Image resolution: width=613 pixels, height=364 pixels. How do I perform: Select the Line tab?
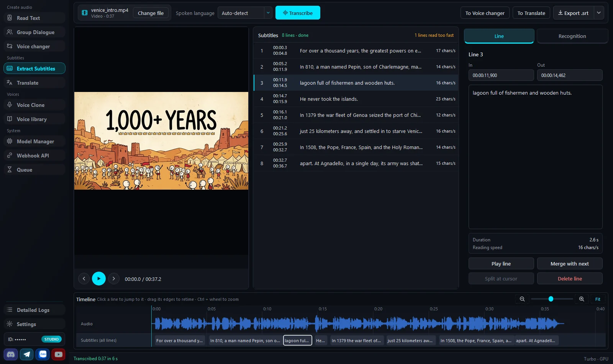click(499, 36)
